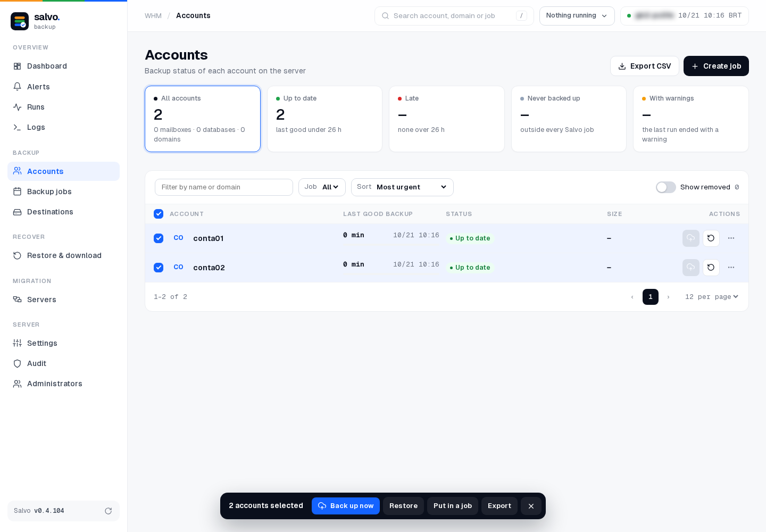The width and height of the screenshot is (766, 532).
Task: Click the search account, domain or job box
Action: [454, 16]
